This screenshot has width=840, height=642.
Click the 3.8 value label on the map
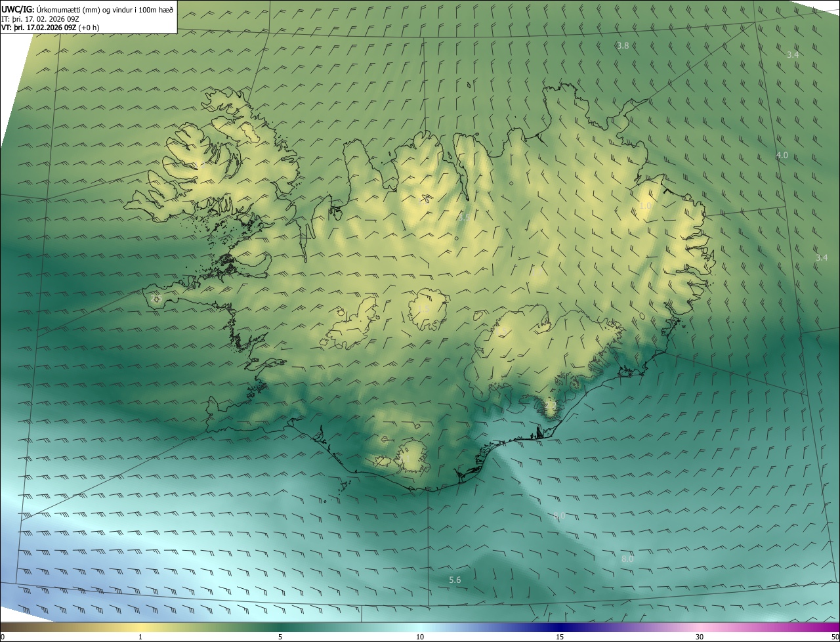tap(623, 46)
